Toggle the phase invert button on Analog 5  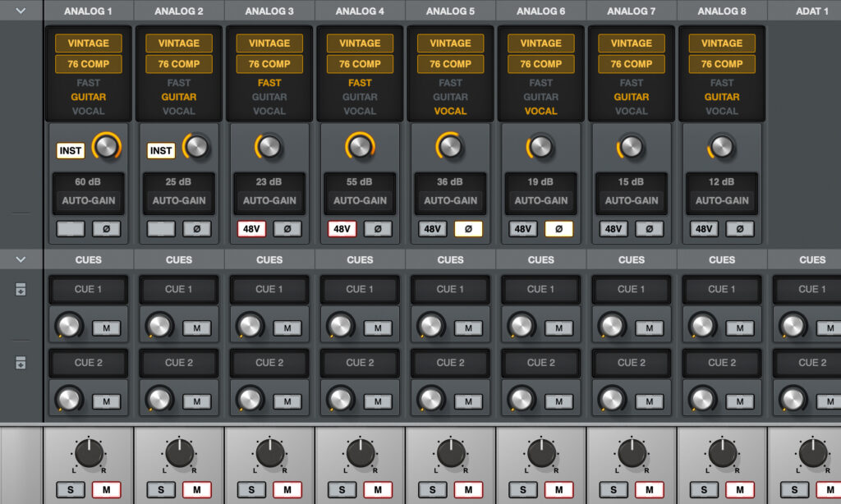point(468,229)
